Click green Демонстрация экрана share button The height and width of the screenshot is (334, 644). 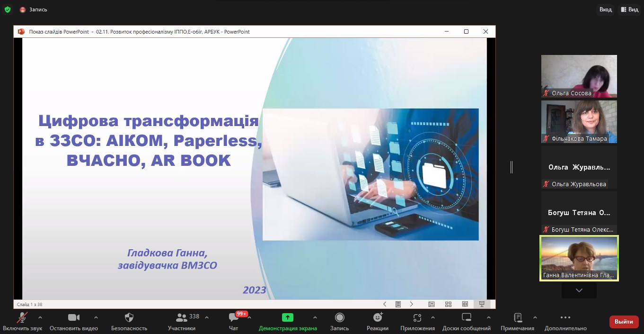pos(288,322)
